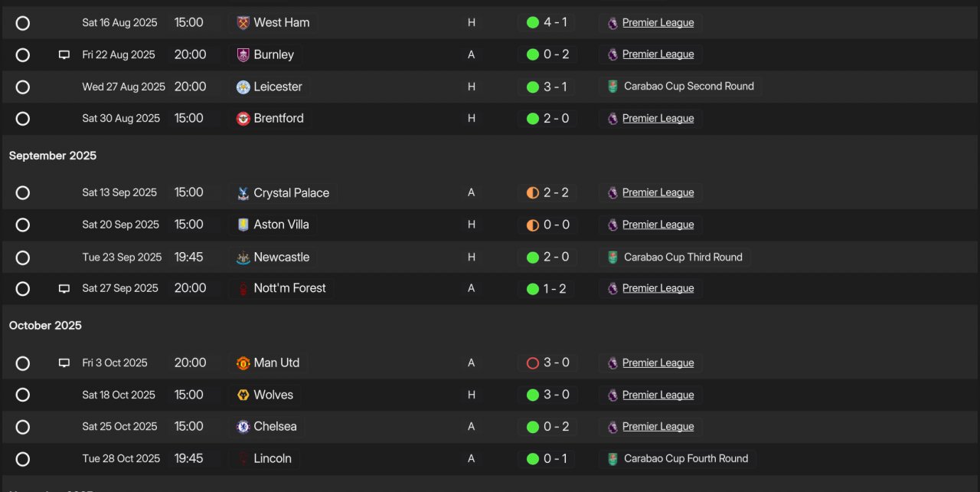Click the orange draw indicator for Crystal Palace

533,193
